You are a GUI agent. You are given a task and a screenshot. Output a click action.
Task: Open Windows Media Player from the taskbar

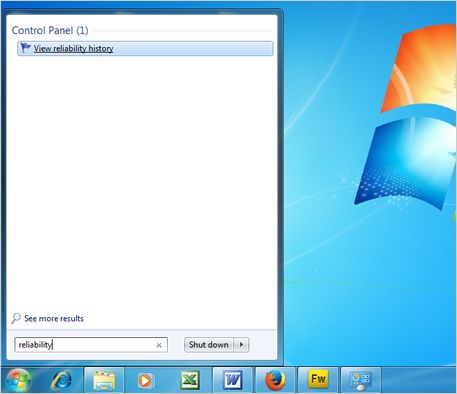pyautogui.click(x=145, y=380)
